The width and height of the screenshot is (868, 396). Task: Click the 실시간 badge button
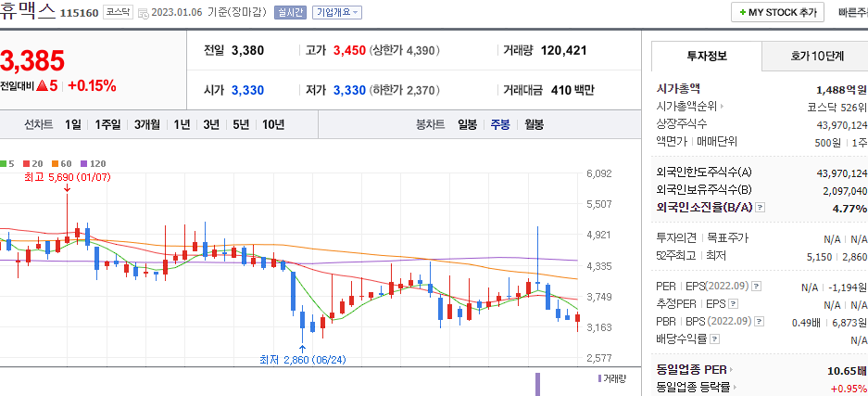coord(290,12)
